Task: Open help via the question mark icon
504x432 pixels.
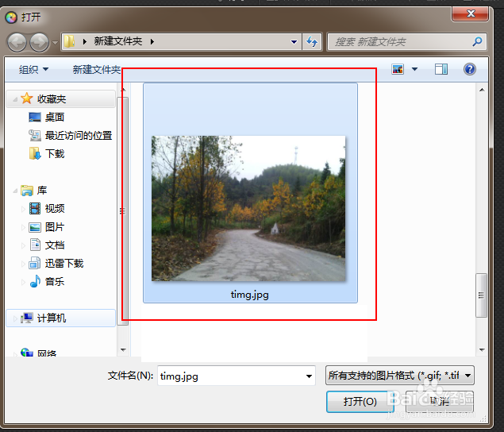Action: [470, 69]
